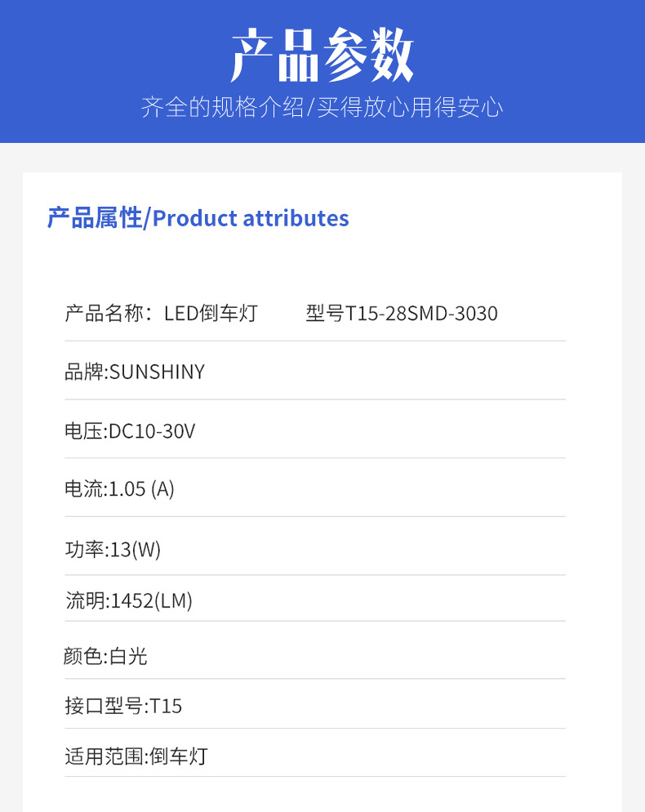Click the voltage row 电压:DC10-30V
The height and width of the screenshot is (812, 645).
tap(314, 431)
